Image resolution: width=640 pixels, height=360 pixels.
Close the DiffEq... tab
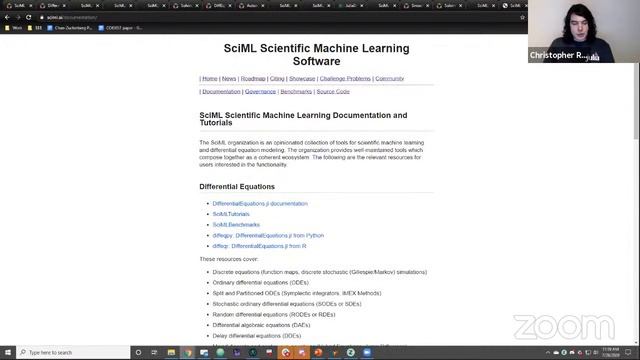(x=230, y=6)
